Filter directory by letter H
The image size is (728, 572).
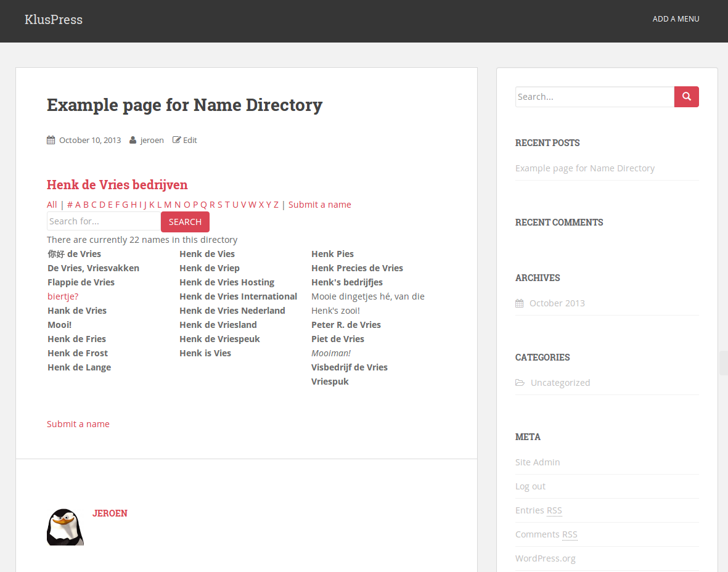(134, 205)
